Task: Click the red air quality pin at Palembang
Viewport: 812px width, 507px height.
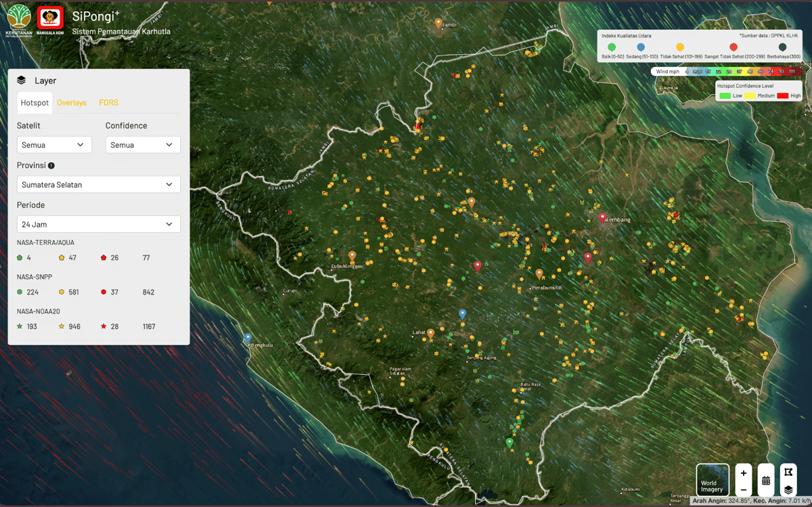Action: pyautogui.click(x=602, y=217)
